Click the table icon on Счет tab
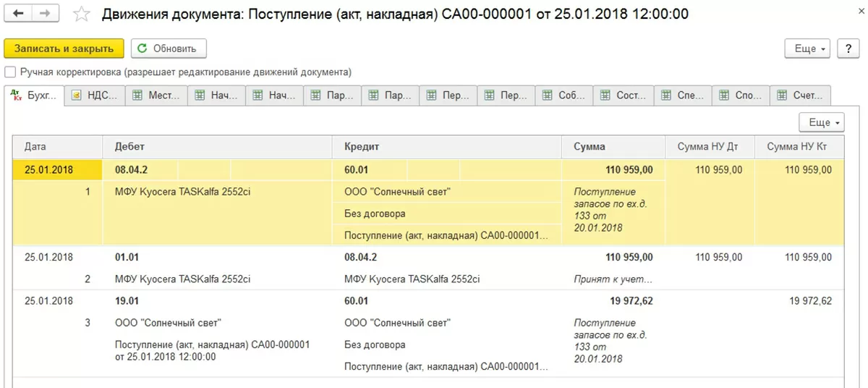 (782, 96)
